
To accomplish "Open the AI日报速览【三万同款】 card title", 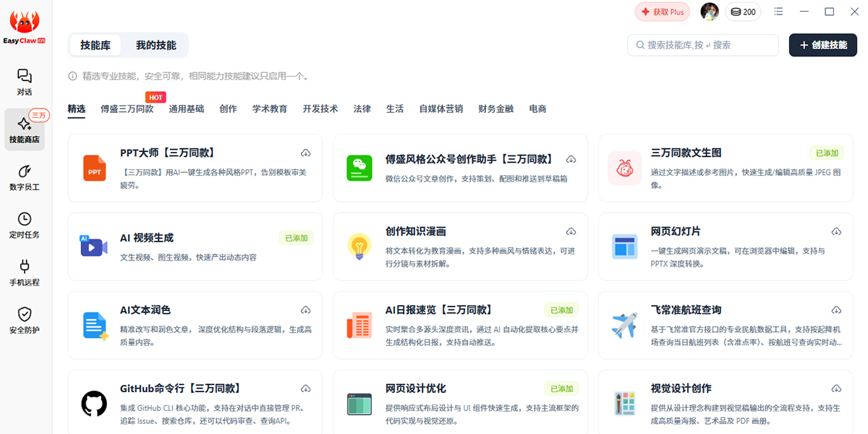I will coord(439,310).
